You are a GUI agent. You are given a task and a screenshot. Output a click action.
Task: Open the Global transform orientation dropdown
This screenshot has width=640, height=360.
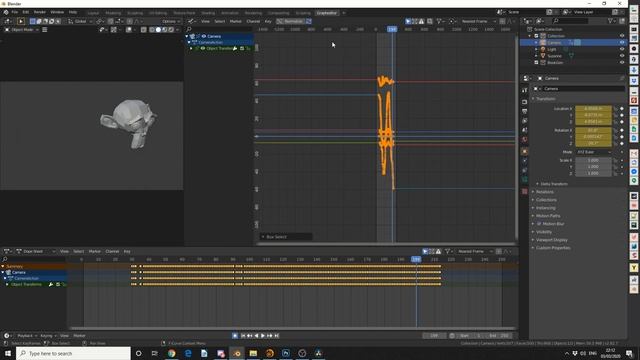80,21
